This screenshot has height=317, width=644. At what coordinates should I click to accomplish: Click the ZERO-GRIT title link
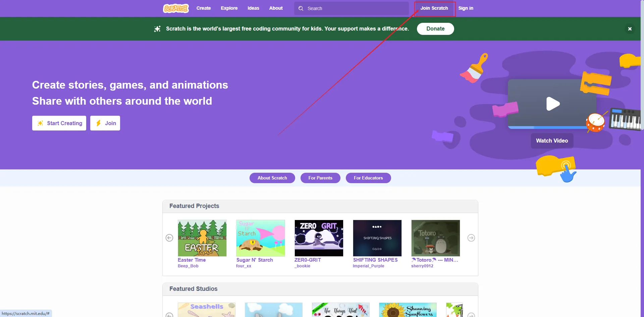click(308, 260)
